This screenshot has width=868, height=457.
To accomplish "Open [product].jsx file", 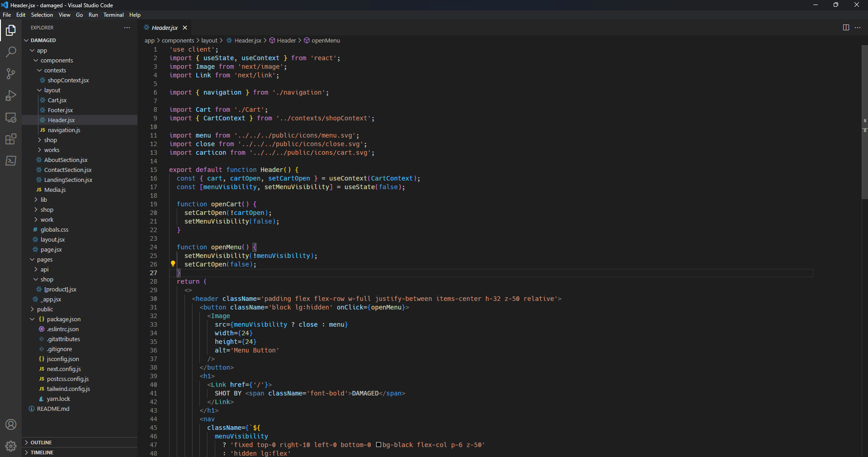I will coord(80,289).
